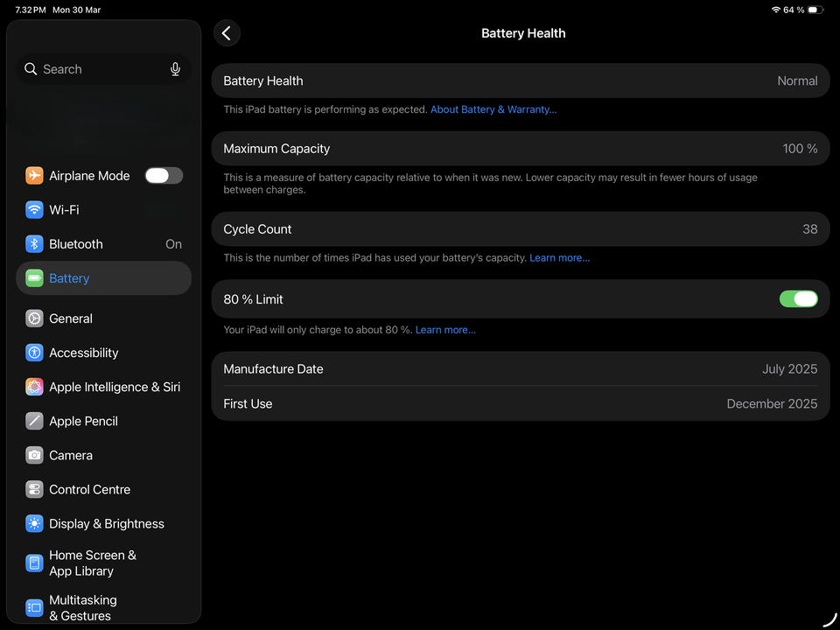
Task: Tap the Apple Intelligence & Siri icon
Action: click(34, 388)
